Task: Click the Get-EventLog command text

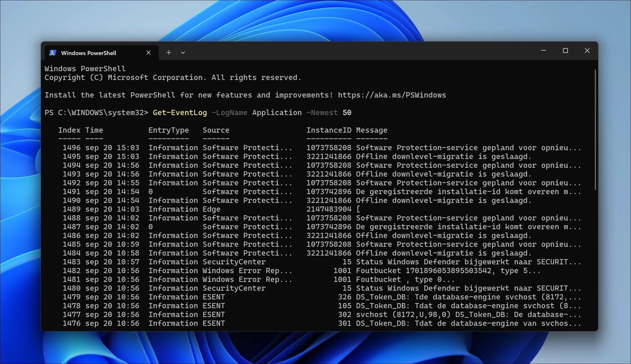Action: [x=180, y=113]
